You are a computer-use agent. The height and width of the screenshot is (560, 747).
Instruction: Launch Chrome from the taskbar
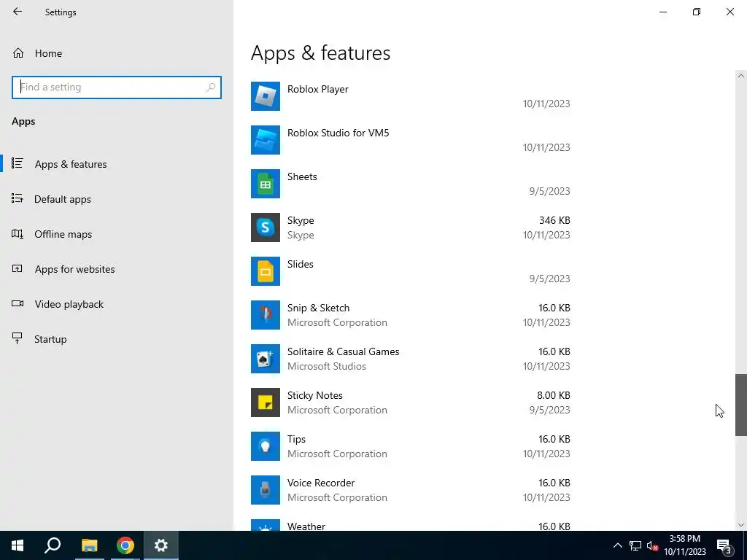(x=125, y=545)
